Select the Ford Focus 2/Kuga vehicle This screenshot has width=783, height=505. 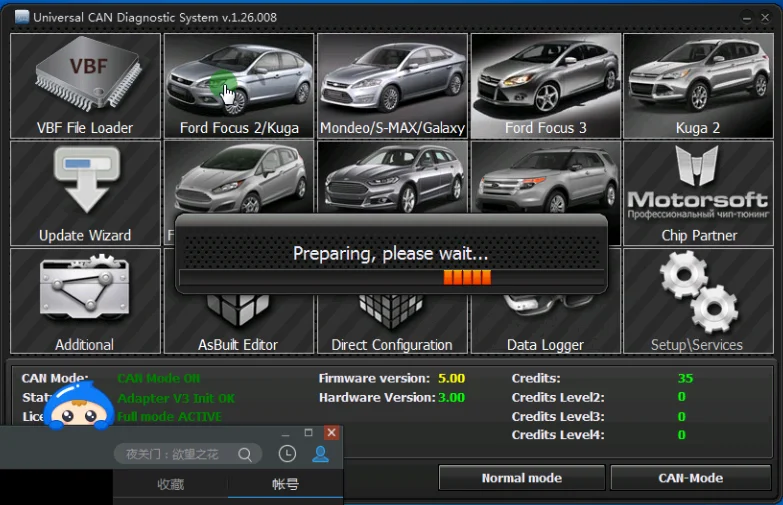[239, 86]
